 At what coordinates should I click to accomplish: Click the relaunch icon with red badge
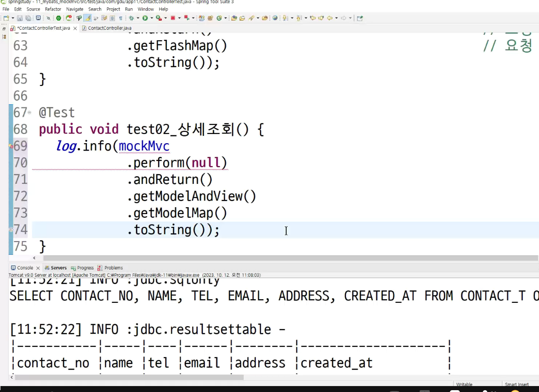click(x=69, y=18)
